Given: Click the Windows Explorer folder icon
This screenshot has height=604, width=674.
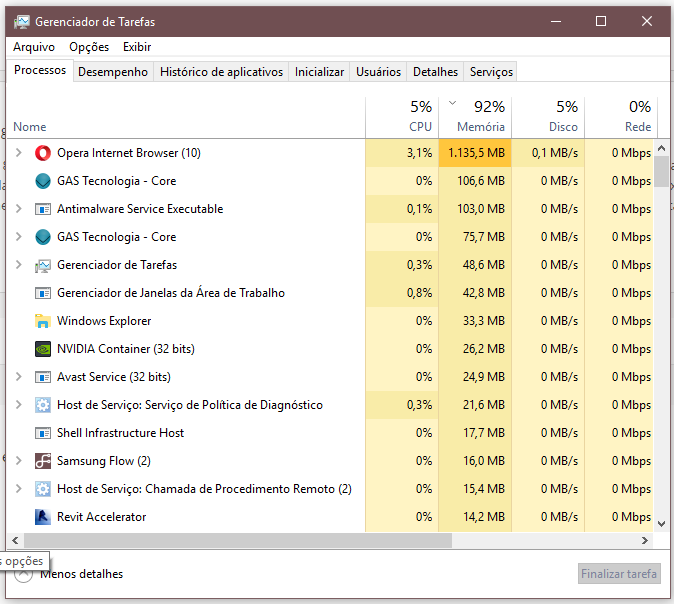Looking at the screenshot, I should coord(43,321).
